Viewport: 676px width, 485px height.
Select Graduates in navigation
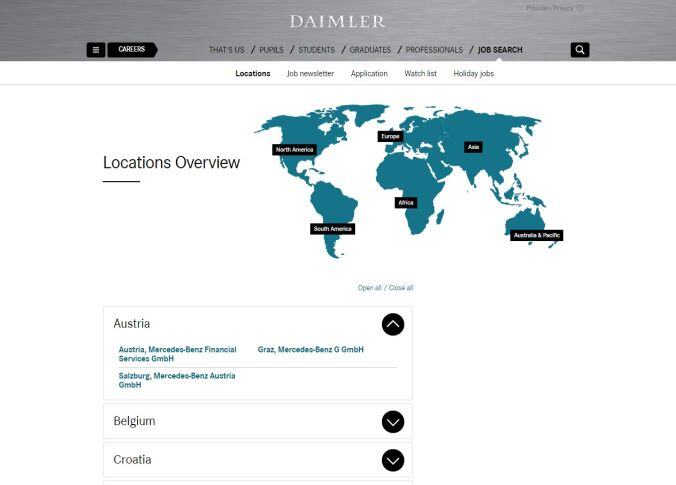coord(370,50)
